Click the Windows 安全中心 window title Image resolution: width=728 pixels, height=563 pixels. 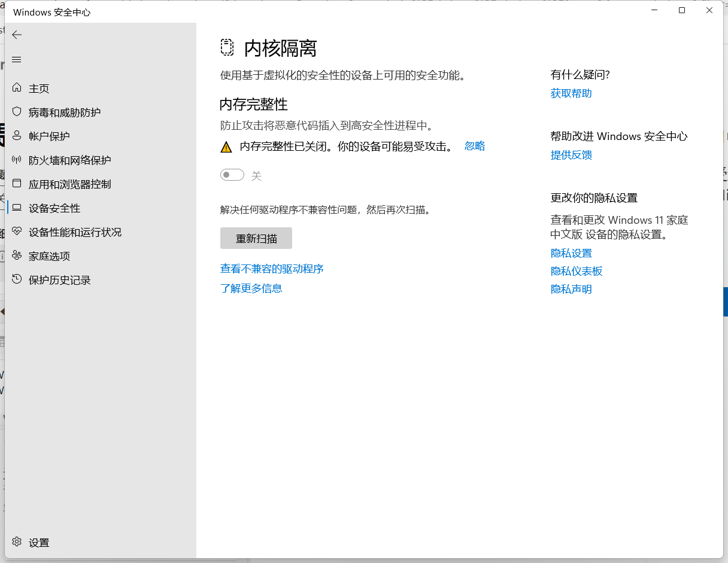[x=52, y=12]
